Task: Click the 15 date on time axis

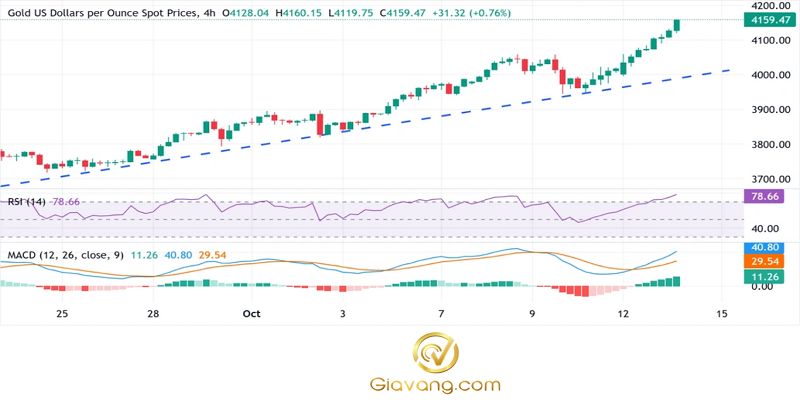Action: pyautogui.click(x=721, y=314)
